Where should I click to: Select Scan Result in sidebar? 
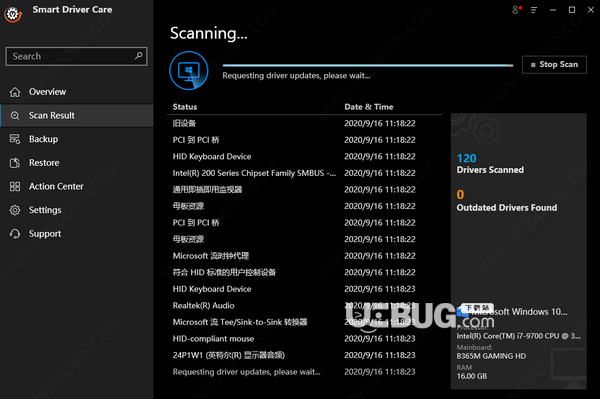coord(77,116)
